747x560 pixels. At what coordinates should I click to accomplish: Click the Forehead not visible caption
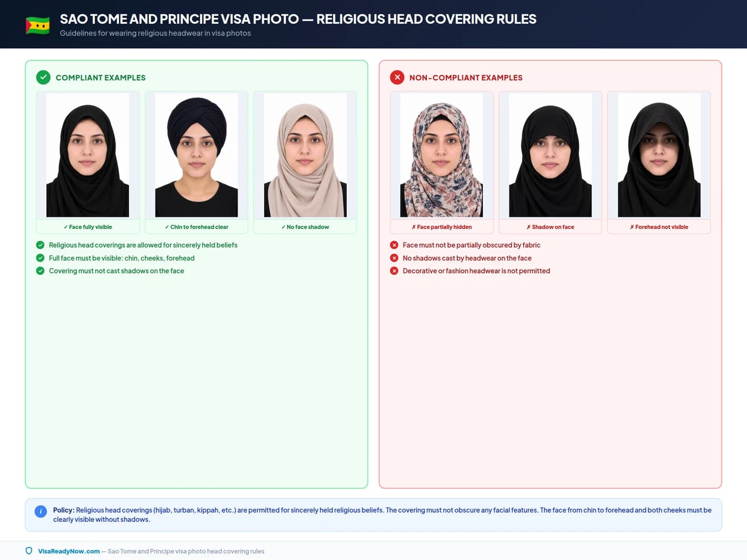pyautogui.click(x=659, y=227)
